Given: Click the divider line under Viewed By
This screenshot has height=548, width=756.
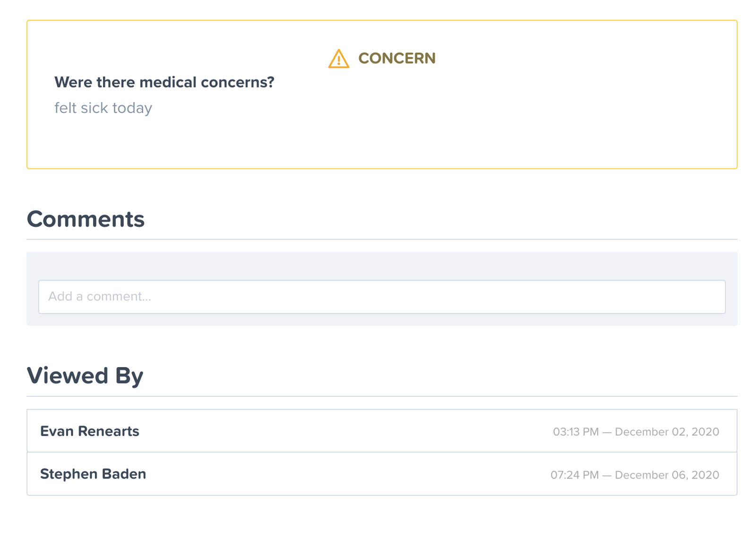Looking at the screenshot, I should pyautogui.click(x=382, y=396).
